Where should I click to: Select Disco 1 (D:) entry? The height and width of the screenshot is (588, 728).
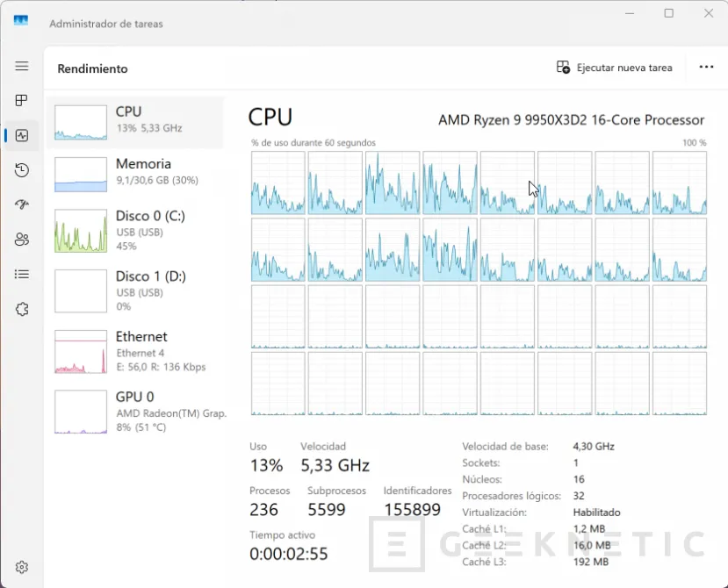pyautogui.click(x=135, y=291)
